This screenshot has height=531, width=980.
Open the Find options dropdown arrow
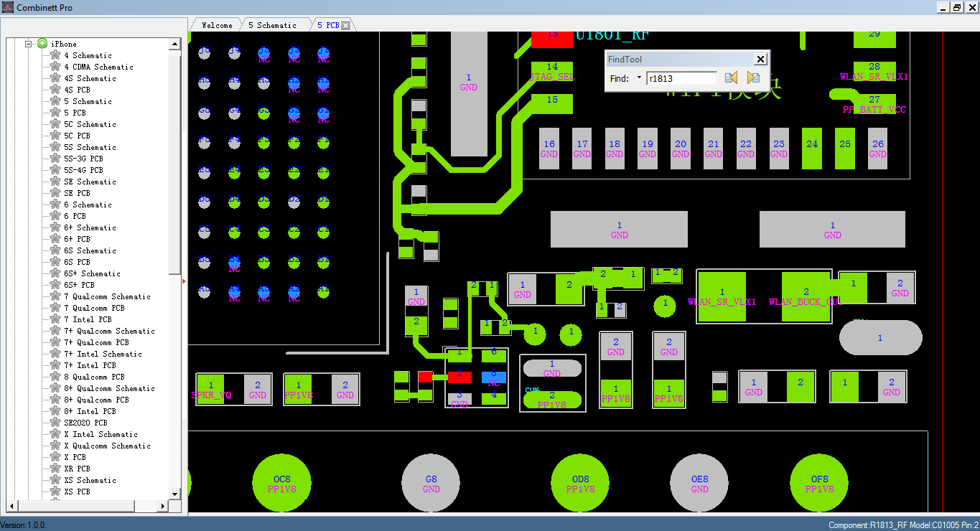pos(639,78)
